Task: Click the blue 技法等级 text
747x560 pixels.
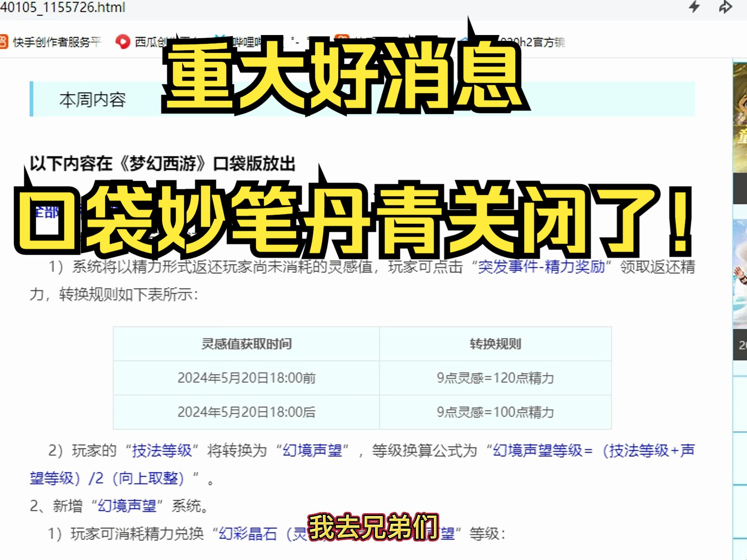Action: (162, 450)
